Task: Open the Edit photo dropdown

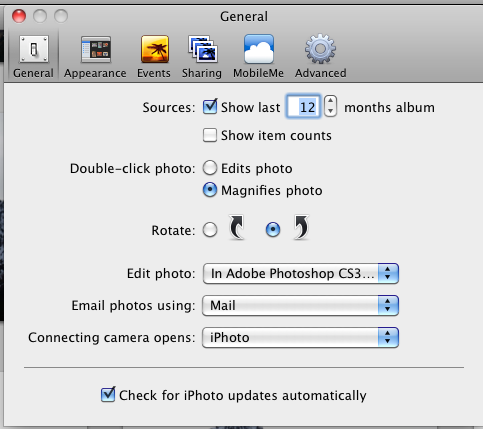Action: tap(300, 273)
